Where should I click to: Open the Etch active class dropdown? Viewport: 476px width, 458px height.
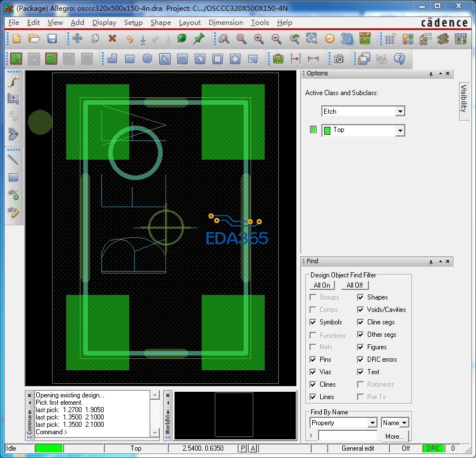pos(400,112)
